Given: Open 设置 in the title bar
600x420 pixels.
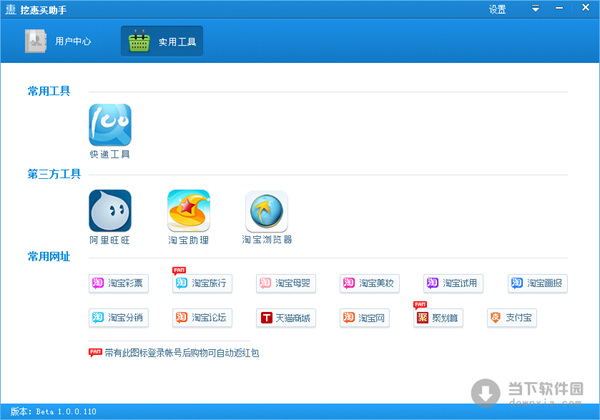Looking at the screenshot, I should click(x=497, y=9).
